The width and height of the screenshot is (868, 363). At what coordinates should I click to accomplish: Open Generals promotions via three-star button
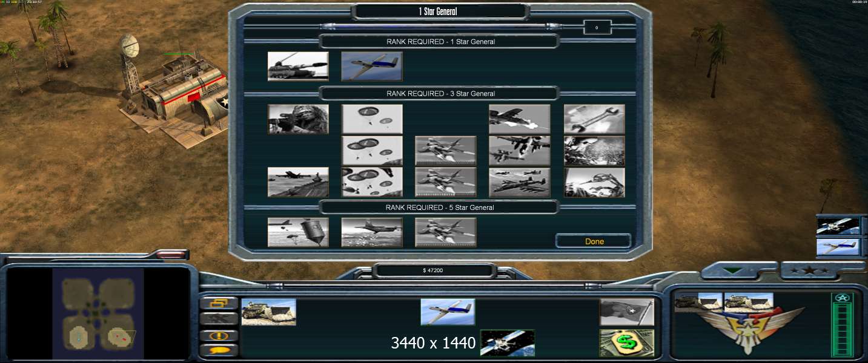click(809, 271)
